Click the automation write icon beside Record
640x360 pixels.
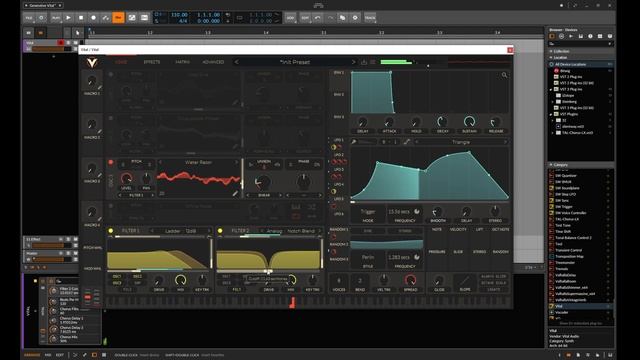[x=106, y=18]
